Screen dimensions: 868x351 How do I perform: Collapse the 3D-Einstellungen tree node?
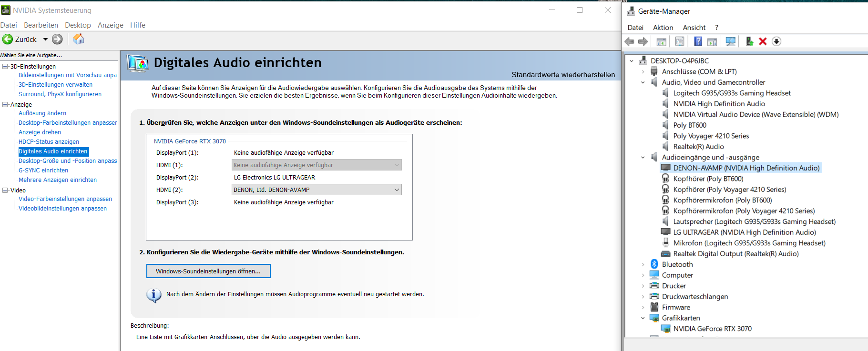(x=5, y=66)
